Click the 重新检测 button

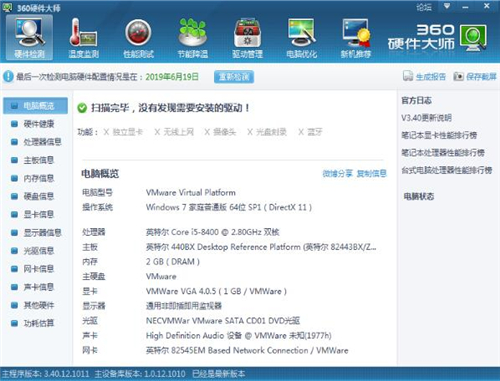(234, 77)
